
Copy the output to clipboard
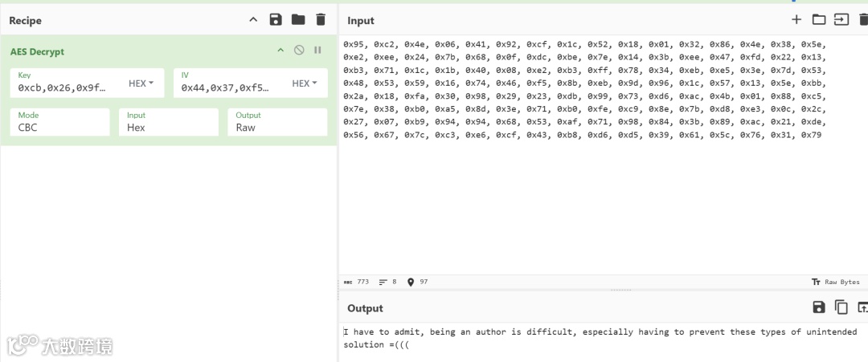coord(841,307)
